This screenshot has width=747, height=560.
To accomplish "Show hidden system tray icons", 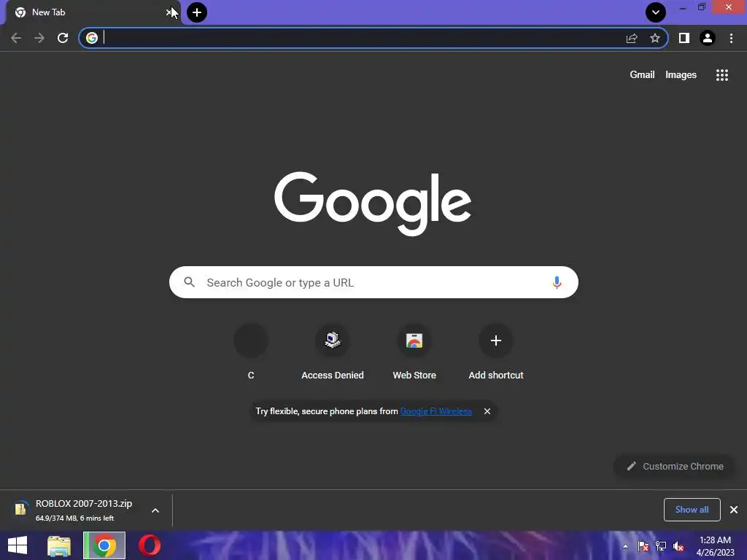I will click(x=625, y=546).
